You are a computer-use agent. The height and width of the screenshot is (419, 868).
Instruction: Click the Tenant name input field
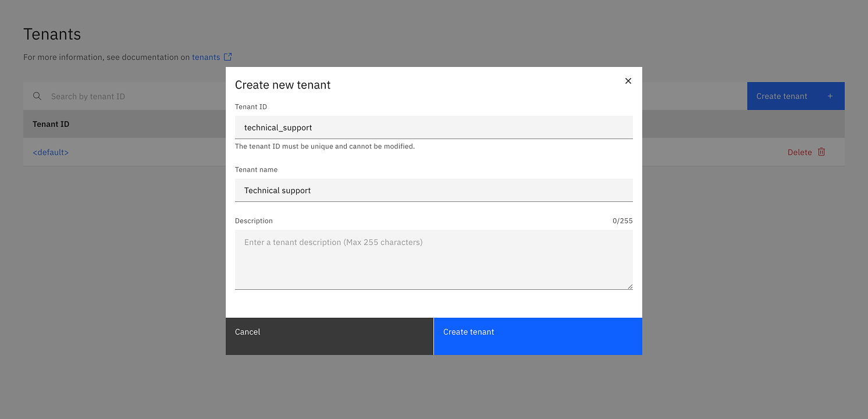[x=434, y=190]
